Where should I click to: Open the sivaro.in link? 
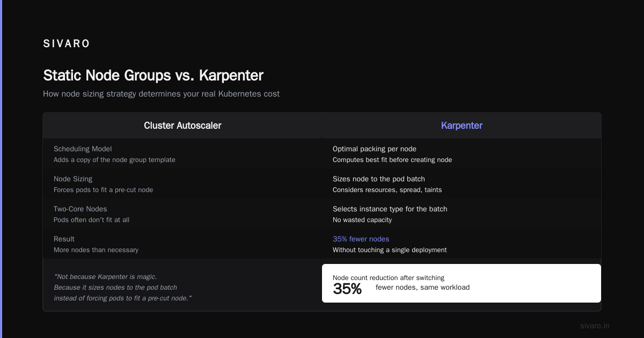tap(595, 326)
